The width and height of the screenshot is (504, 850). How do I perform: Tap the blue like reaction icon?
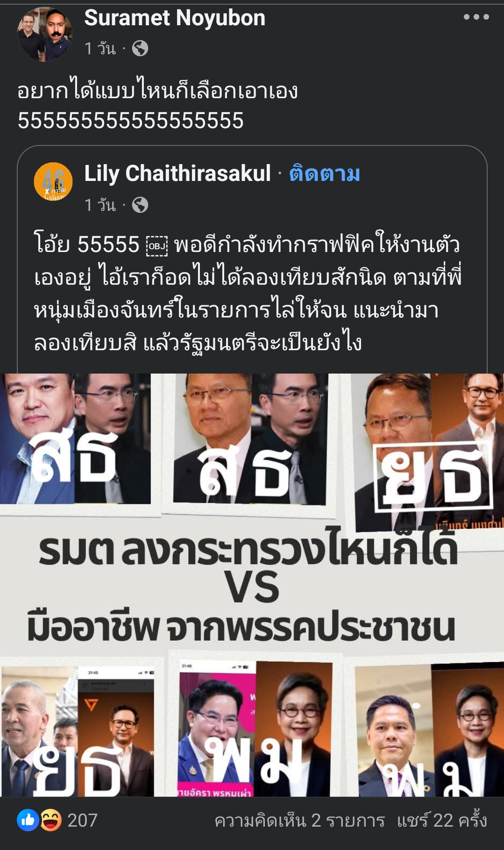click(28, 820)
